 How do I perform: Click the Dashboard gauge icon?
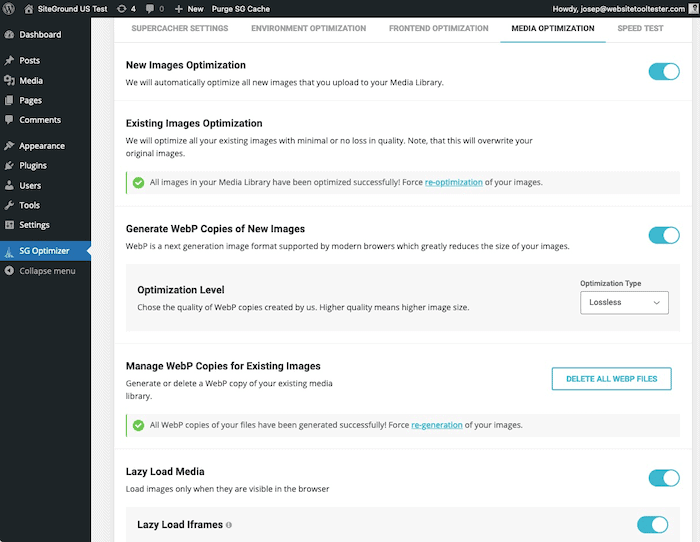click(9, 34)
